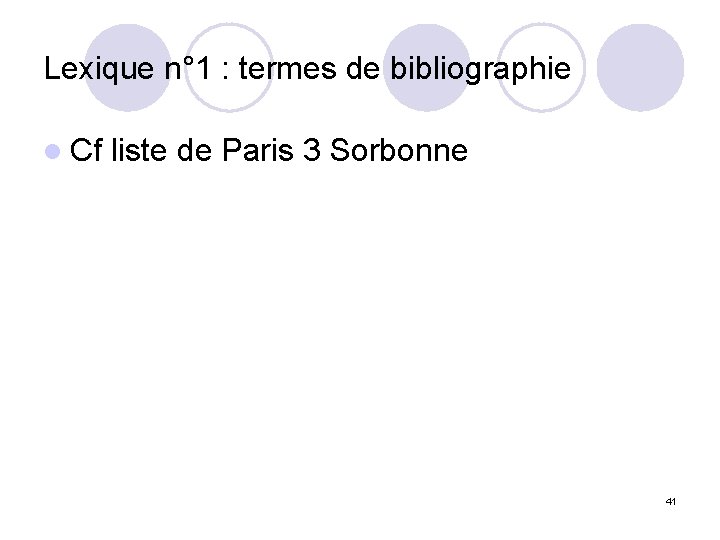Viewport: 720px width, 540px height.
Task: Click the rightmost filled lavender circle
Action: tap(640, 68)
